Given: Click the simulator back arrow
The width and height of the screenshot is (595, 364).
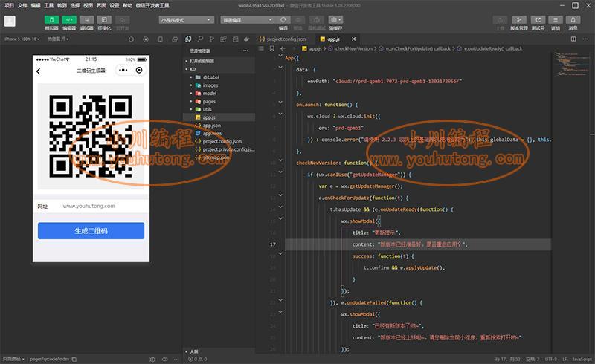Looking at the screenshot, I should pos(39,71).
